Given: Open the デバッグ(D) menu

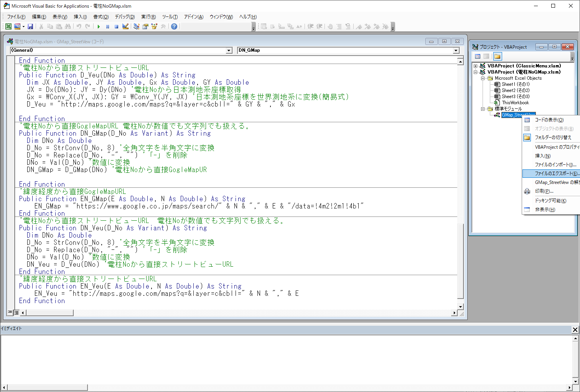Looking at the screenshot, I should click(125, 17).
